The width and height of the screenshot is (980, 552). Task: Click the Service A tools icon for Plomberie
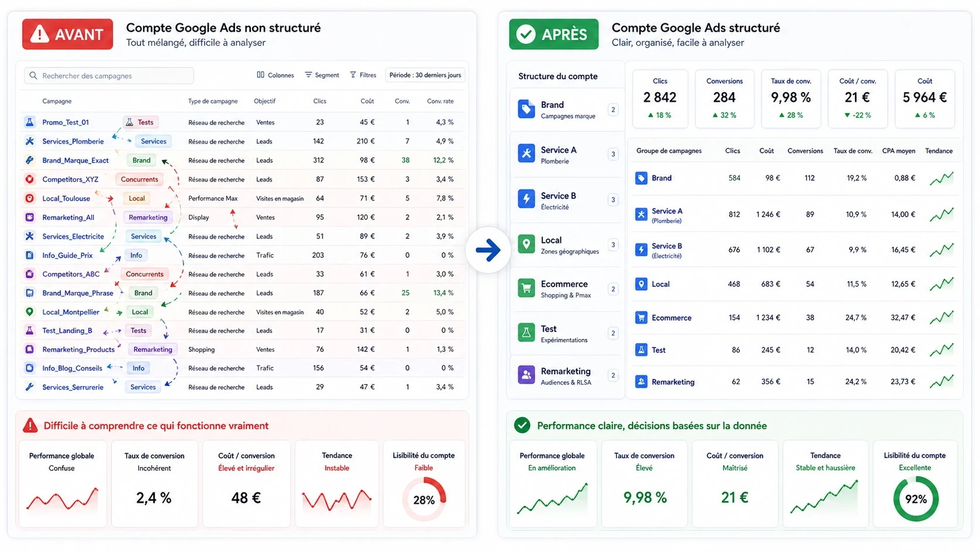(x=526, y=154)
